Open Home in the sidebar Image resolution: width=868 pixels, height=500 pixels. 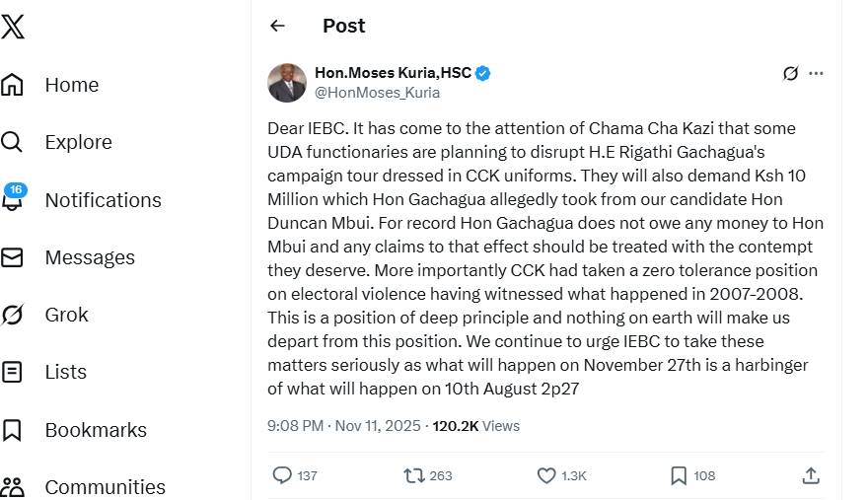coord(71,85)
